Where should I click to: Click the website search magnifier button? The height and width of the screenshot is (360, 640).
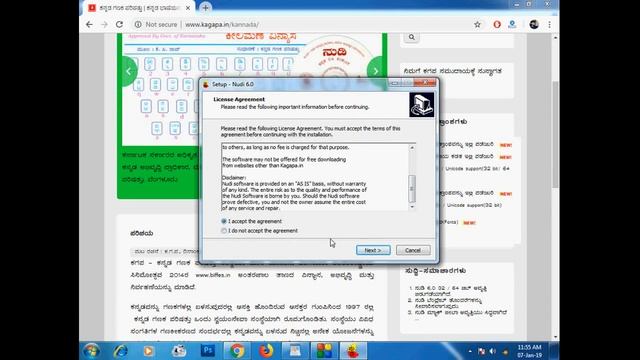[411, 37]
